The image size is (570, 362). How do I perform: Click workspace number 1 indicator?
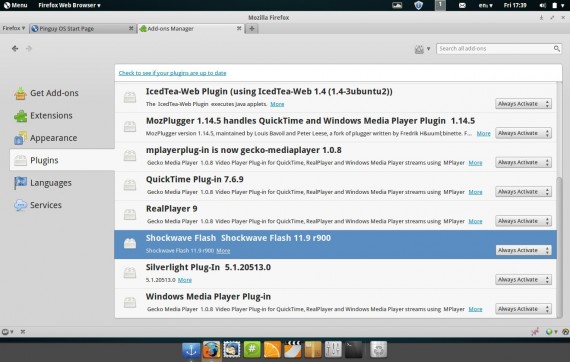[440, 5]
